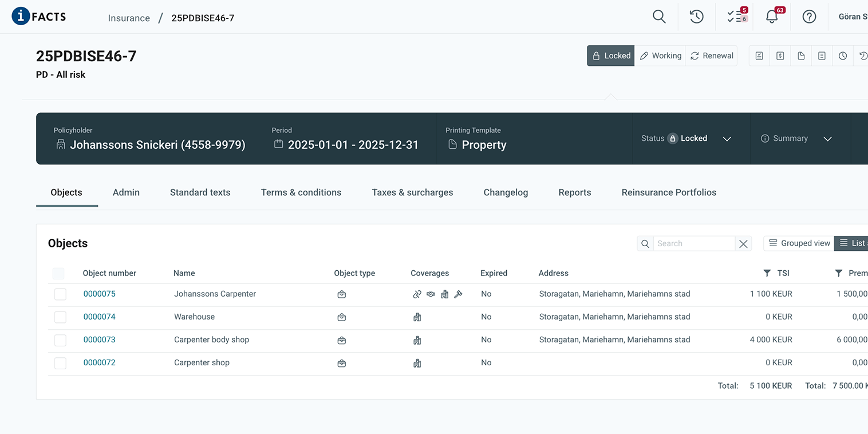Click the help question mark icon
Image resolution: width=868 pixels, height=434 pixels.
(x=809, y=17)
